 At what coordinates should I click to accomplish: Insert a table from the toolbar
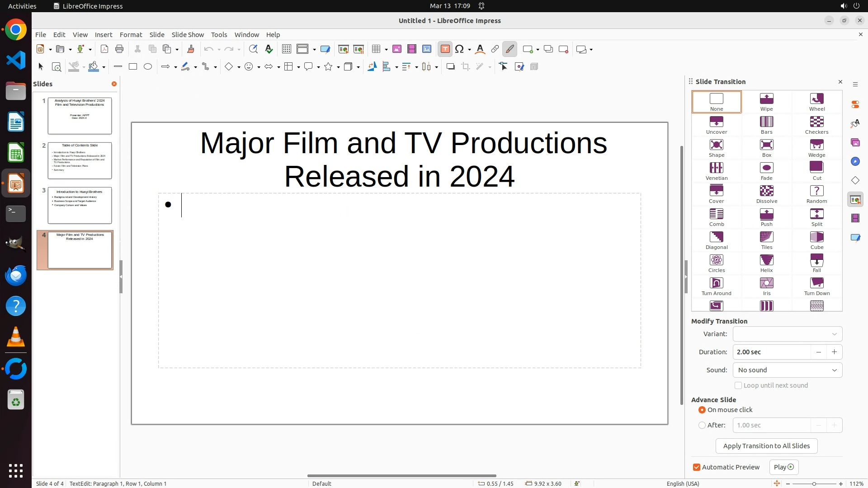point(376,49)
